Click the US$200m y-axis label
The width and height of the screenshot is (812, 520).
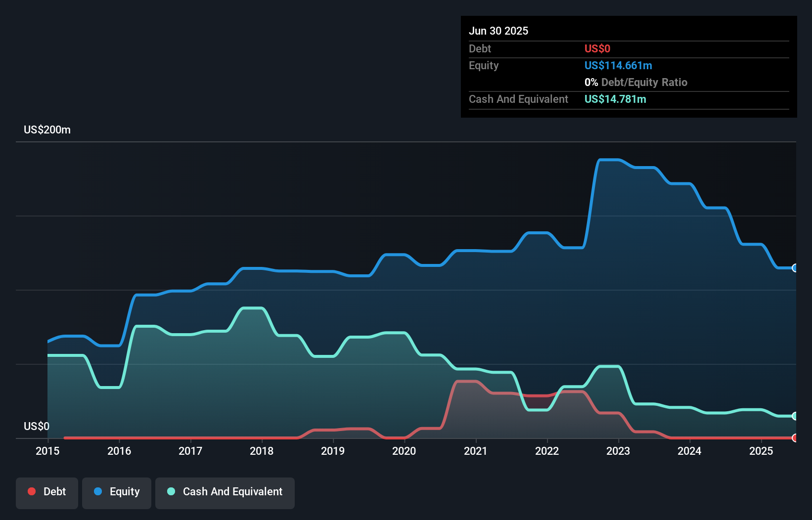click(47, 130)
